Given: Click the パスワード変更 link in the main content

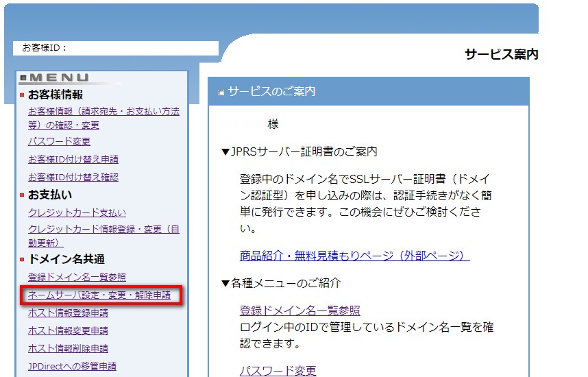Looking at the screenshot, I should click(278, 371).
